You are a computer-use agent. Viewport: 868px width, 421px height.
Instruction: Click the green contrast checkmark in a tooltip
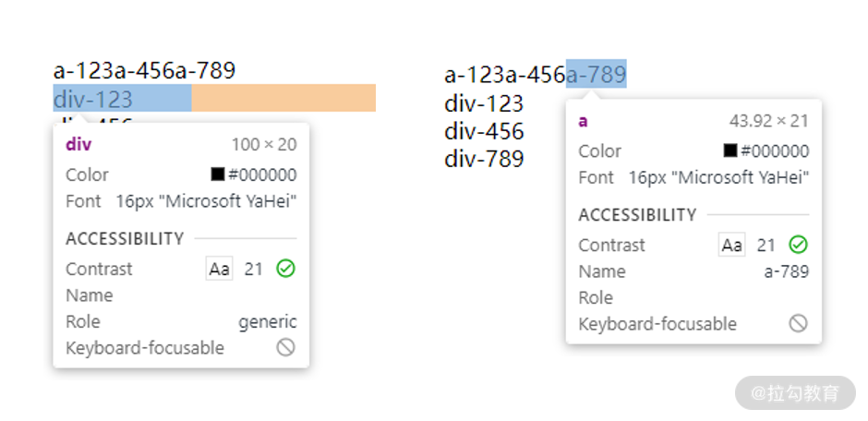coord(799,245)
